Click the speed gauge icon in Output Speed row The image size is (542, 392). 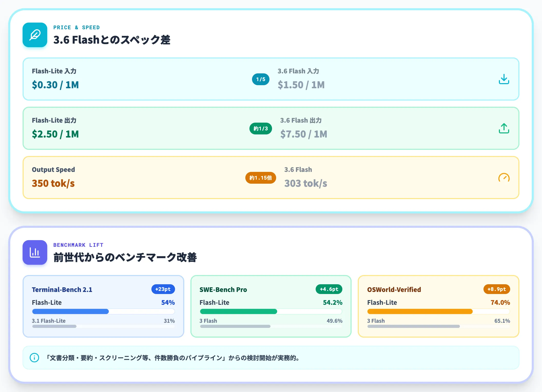(504, 178)
